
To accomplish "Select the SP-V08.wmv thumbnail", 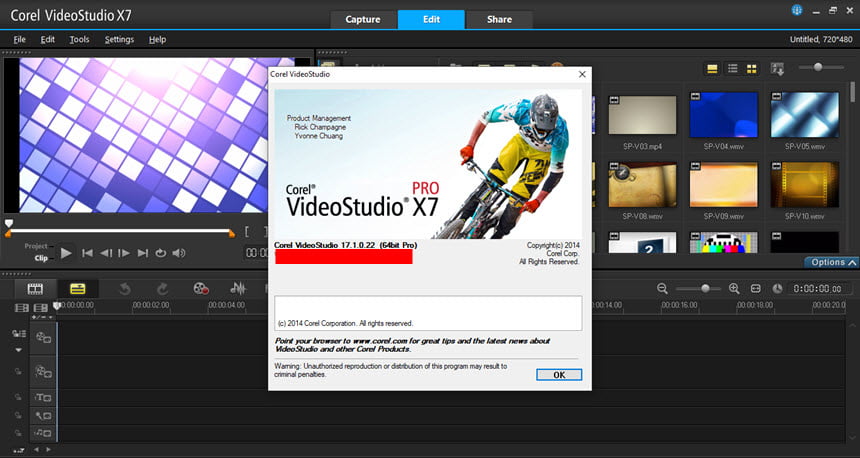I will [642, 185].
